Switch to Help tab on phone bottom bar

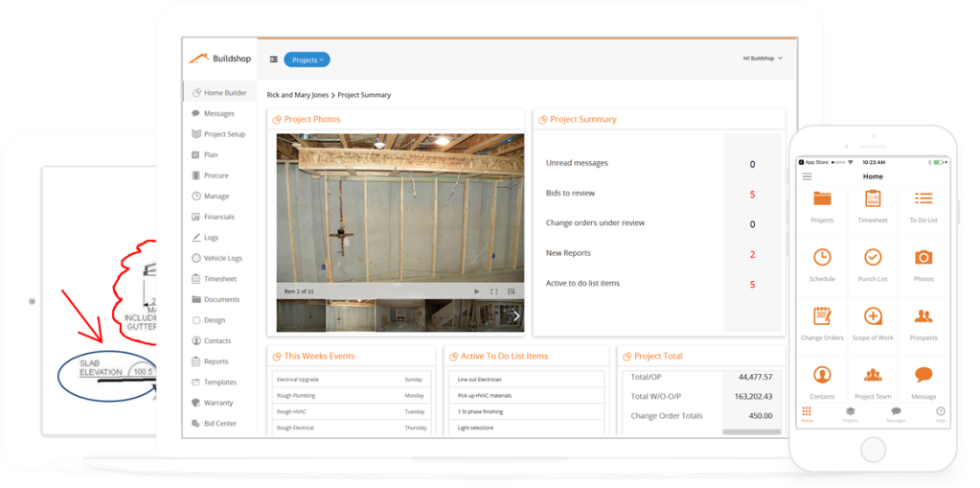click(x=940, y=413)
